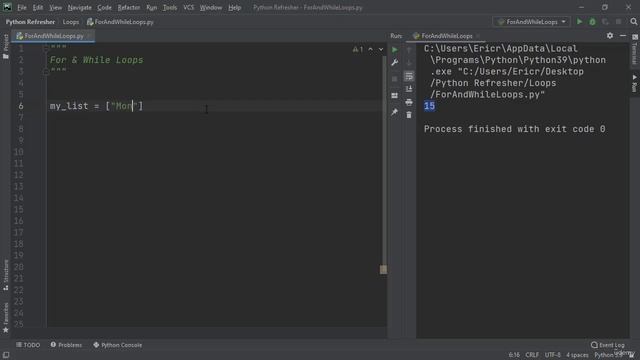
Task: Toggle tool window quick access icon bottom-left
Action: (x=6, y=355)
